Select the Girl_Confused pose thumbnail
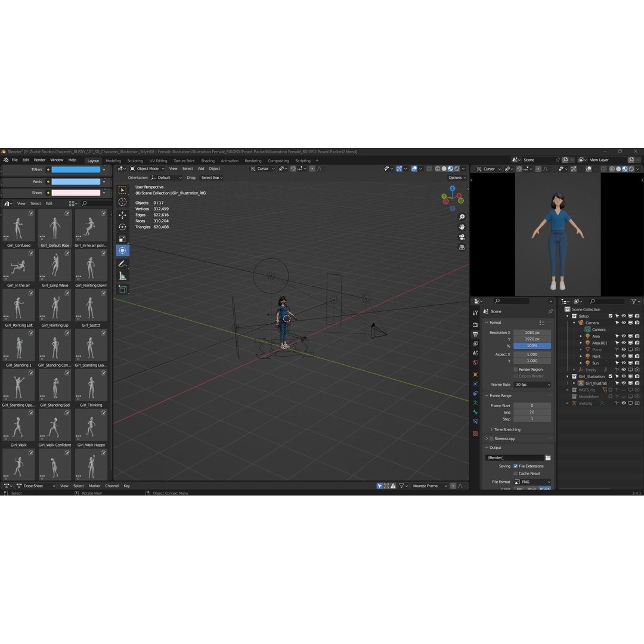 pos(18,226)
